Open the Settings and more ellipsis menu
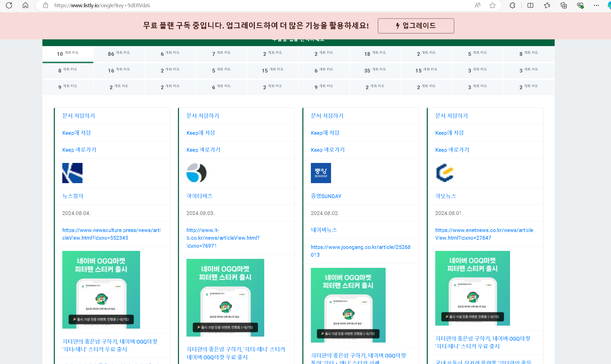Image resolution: width=611 pixels, height=364 pixels. click(597, 5)
